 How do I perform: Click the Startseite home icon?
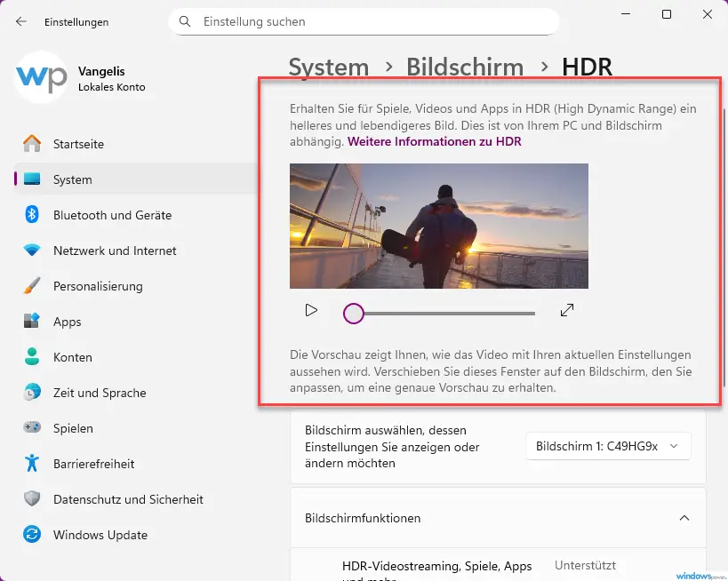32,144
